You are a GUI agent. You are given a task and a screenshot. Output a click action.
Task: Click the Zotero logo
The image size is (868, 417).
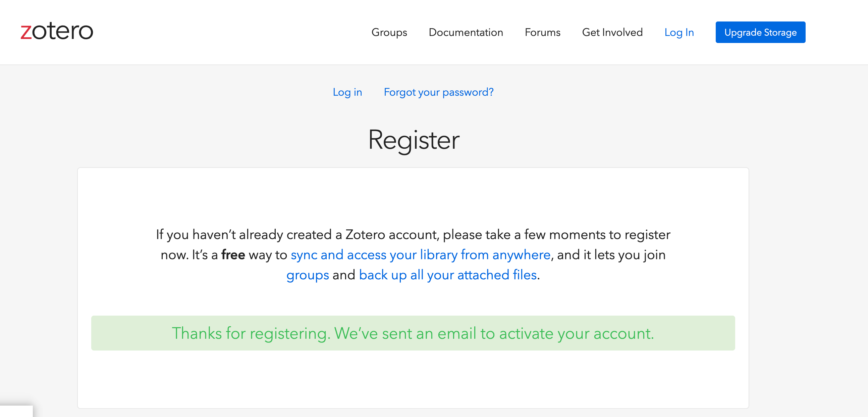[x=57, y=31]
